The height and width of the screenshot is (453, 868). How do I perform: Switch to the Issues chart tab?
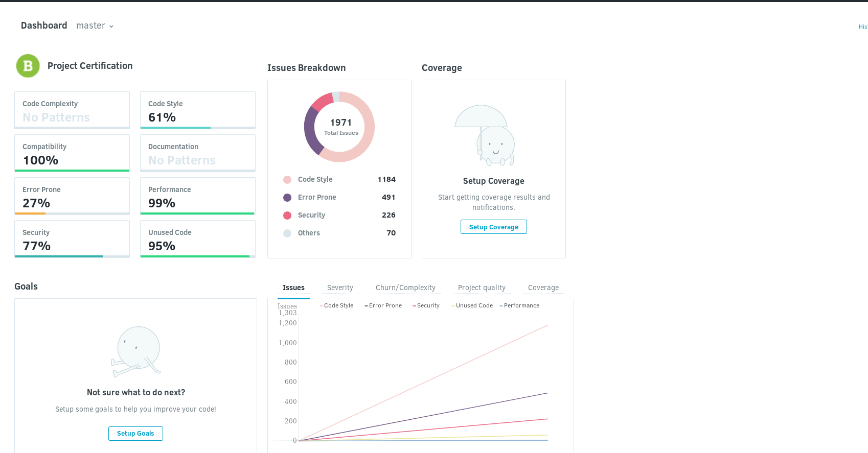click(x=293, y=288)
